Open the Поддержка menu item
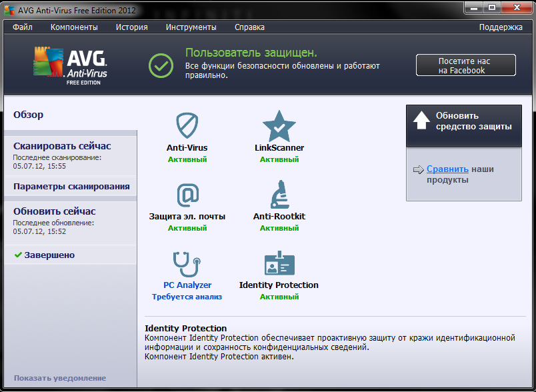Image resolution: width=536 pixels, height=392 pixels. click(501, 27)
